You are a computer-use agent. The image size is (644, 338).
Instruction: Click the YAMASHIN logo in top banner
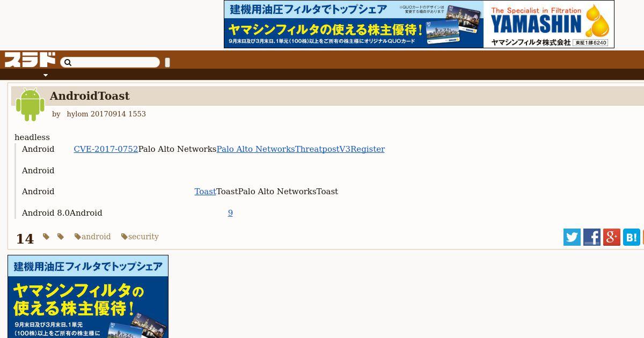pyautogui.click(x=537, y=24)
